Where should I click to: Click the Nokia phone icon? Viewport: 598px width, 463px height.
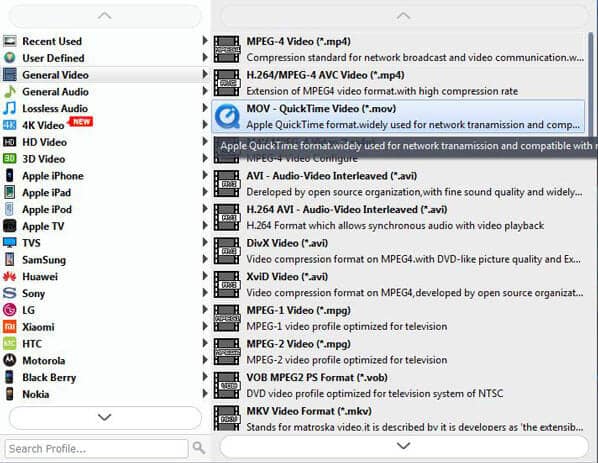point(10,394)
